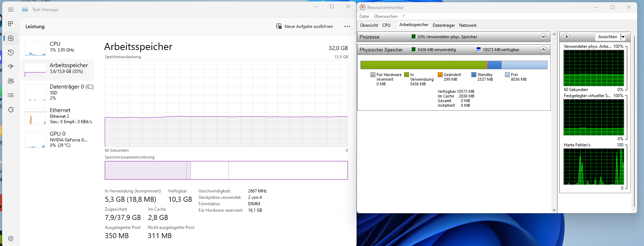Open the Datei menu in Ressourcenmonitor
644x246 pixels.
click(364, 16)
